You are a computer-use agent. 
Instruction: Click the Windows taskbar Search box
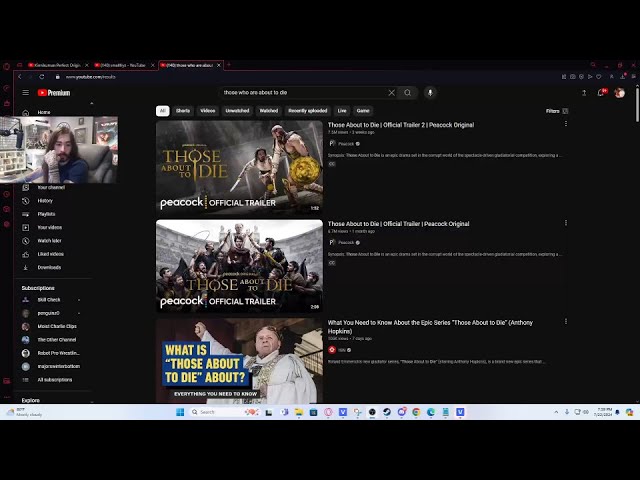pyautogui.click(x=224, y=412)
